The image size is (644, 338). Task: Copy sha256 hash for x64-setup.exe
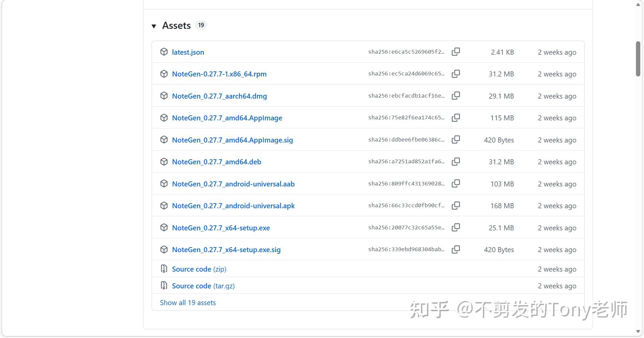455,227
